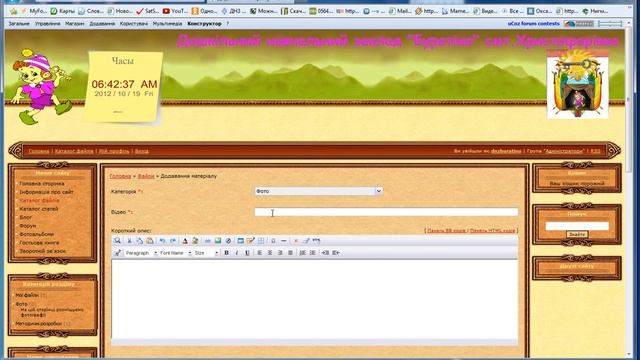Open the Paragraph format dropdown

[141, 253]
